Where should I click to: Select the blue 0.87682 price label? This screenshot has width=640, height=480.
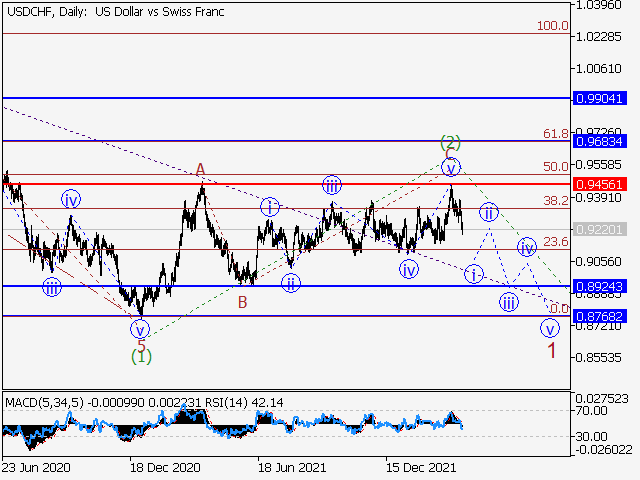pos(599,316)
